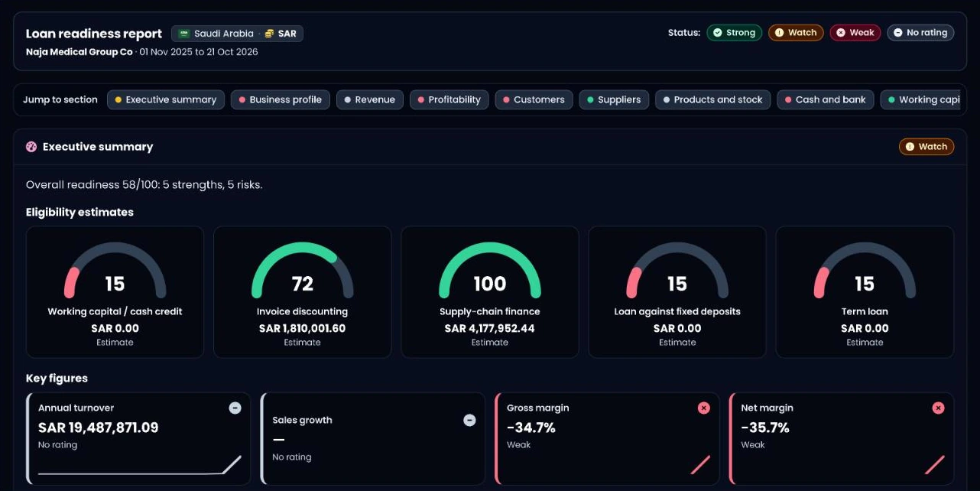980x491 pixels.
Task: Jump to the Cash and bank section
Action: pos(825,100)
